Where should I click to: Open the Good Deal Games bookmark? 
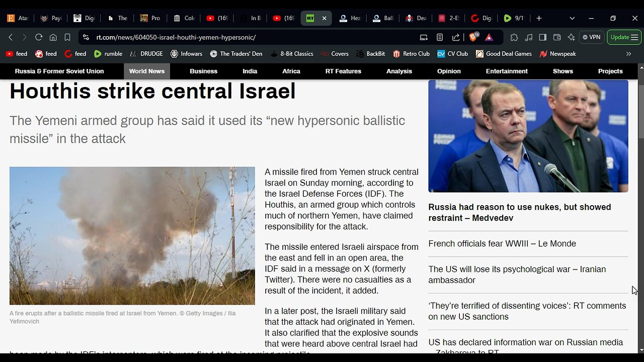tap(504, 54)
